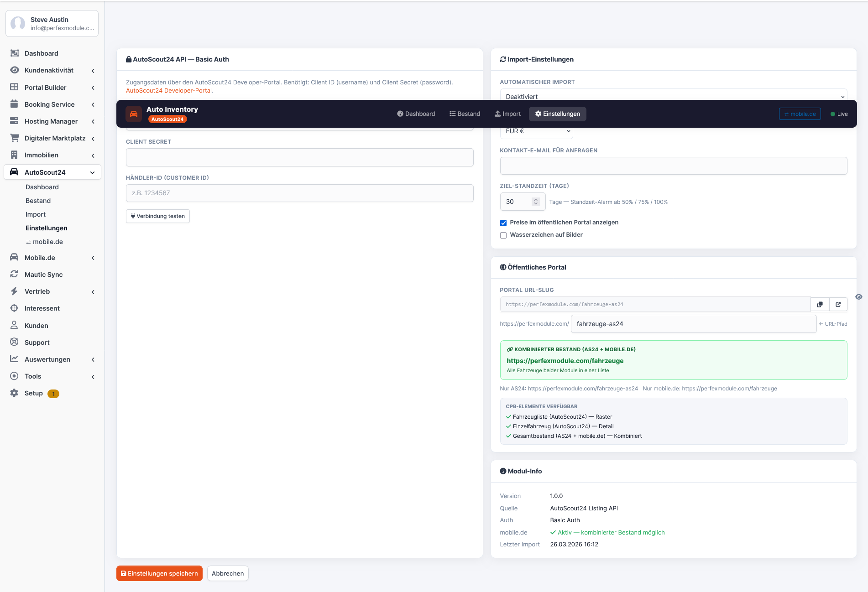Click Einstellungen speichern button
The width and height of the screenshot is (868, 592).
pyautogui.click(x=159, y=573)
